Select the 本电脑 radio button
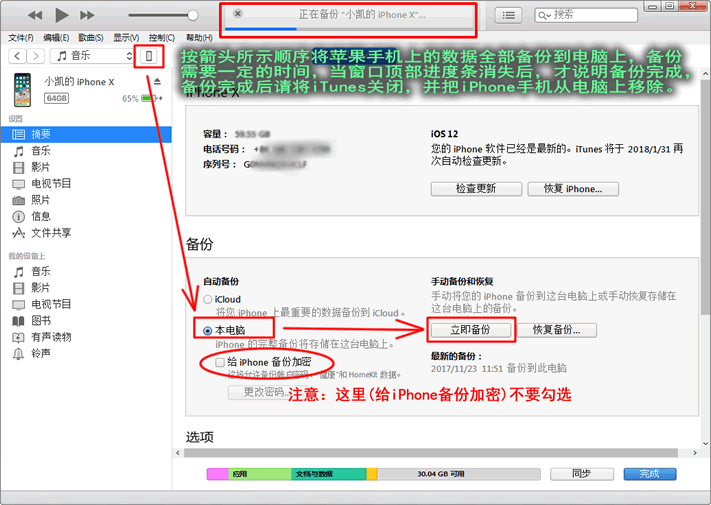Image resolution: width=711 pixels, height=505 pixels. click(x=208, y=331)
